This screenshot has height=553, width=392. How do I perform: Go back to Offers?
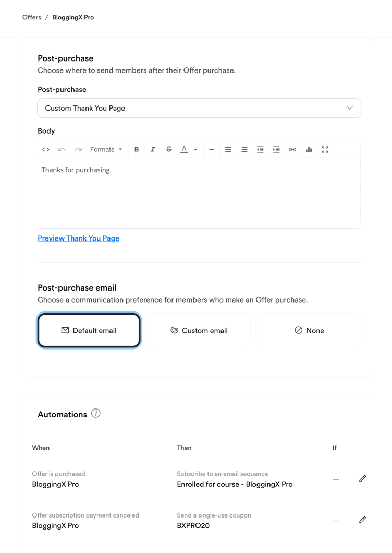click(31, 17)
